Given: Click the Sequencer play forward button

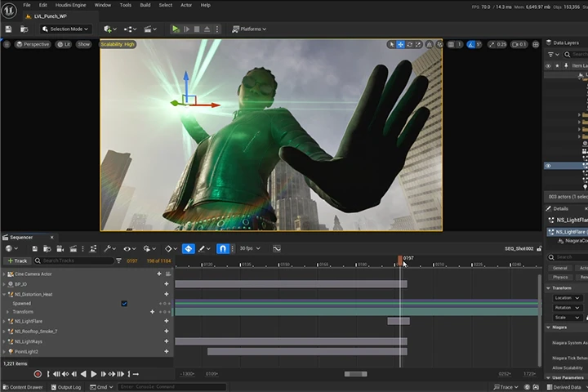Looking at the screenshot, I should coord(94,374).
